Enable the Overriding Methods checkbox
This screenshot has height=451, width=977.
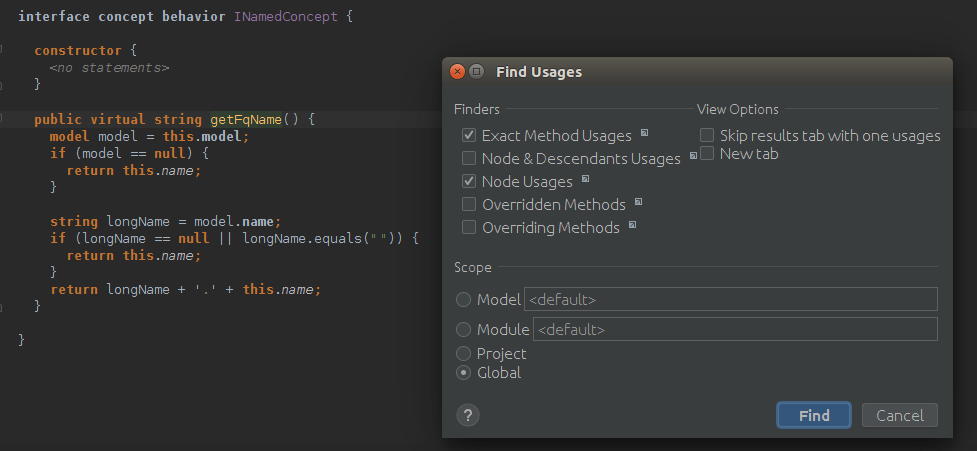click(x=469, y=227)
